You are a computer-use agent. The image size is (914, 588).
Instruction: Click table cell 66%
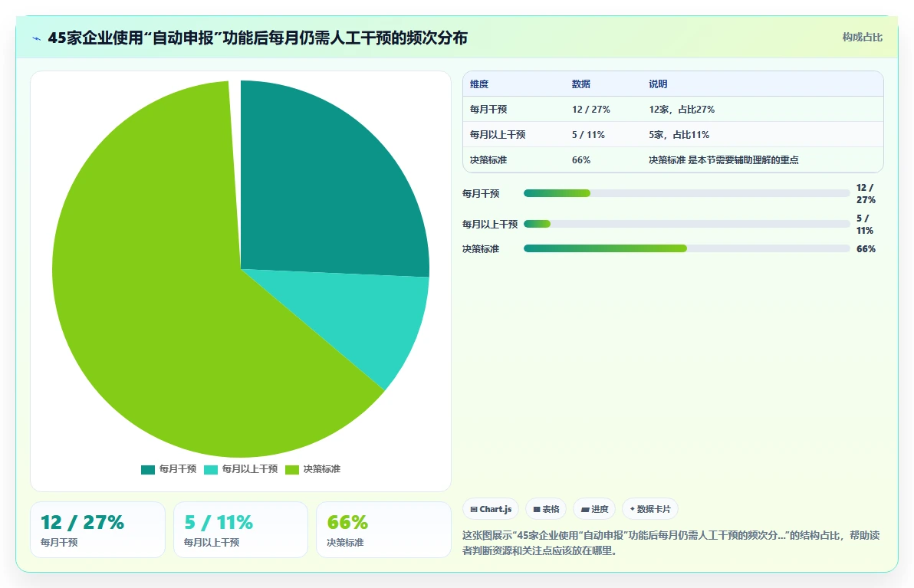click(581, 160)
